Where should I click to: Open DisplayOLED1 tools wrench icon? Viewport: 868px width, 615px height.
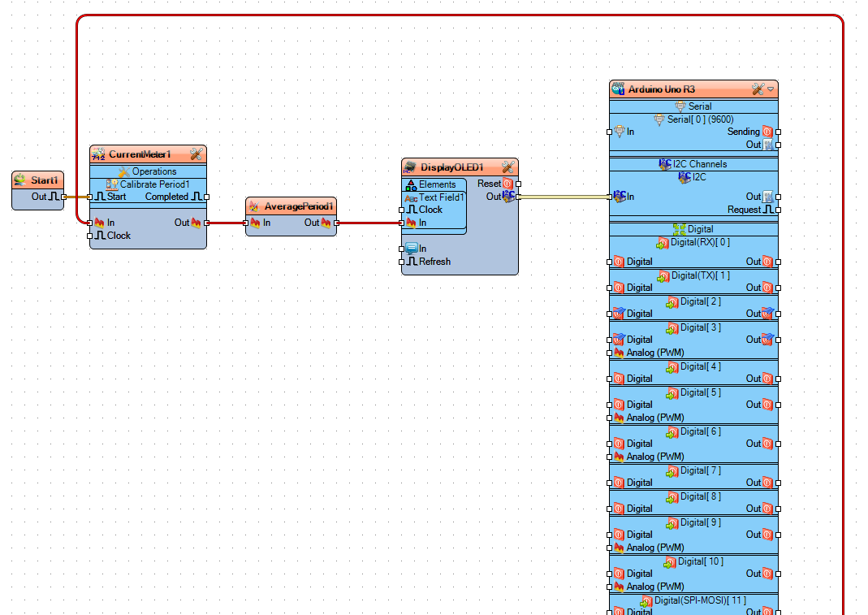pyautogui.click(x=507, y=167)
